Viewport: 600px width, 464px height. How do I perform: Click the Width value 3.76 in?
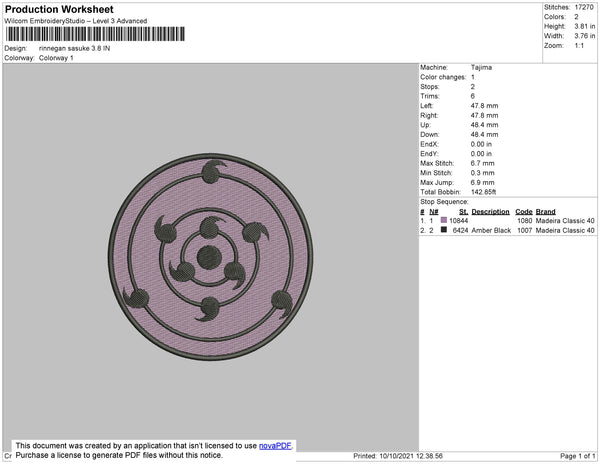[584, 36]
